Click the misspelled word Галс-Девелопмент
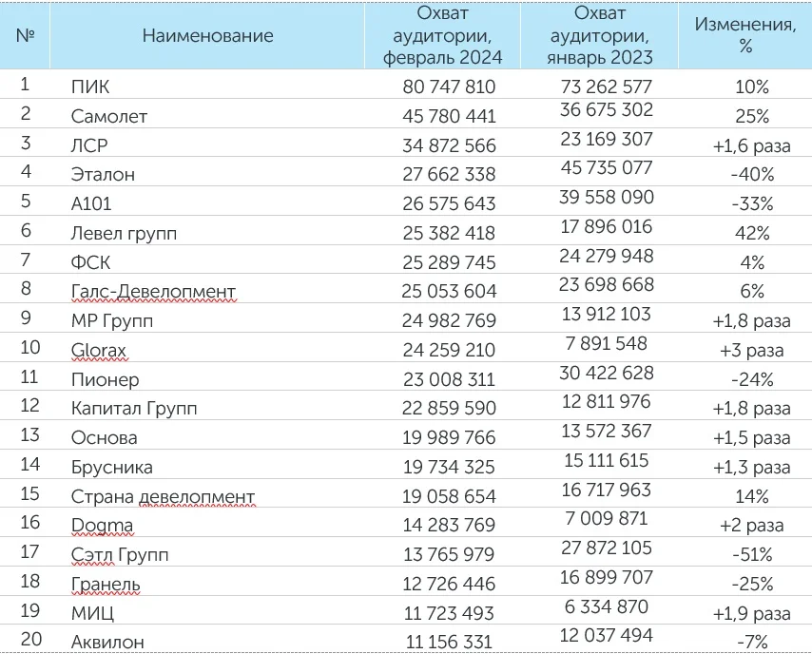 153,291
